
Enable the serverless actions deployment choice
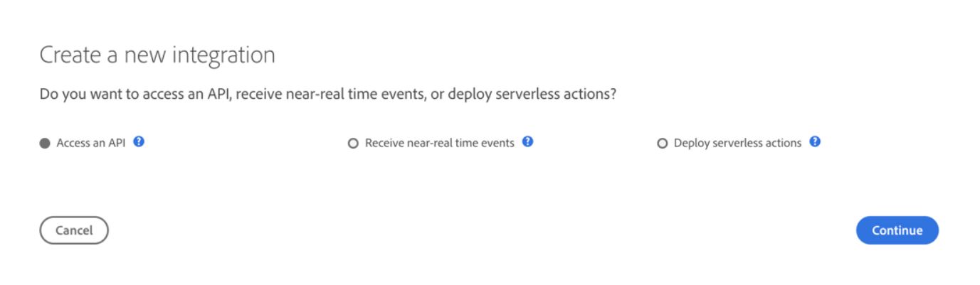tap(663, 143)
